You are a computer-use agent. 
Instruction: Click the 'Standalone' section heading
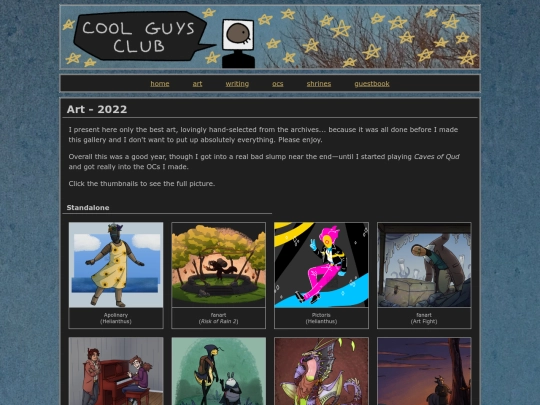click(88, 208)
